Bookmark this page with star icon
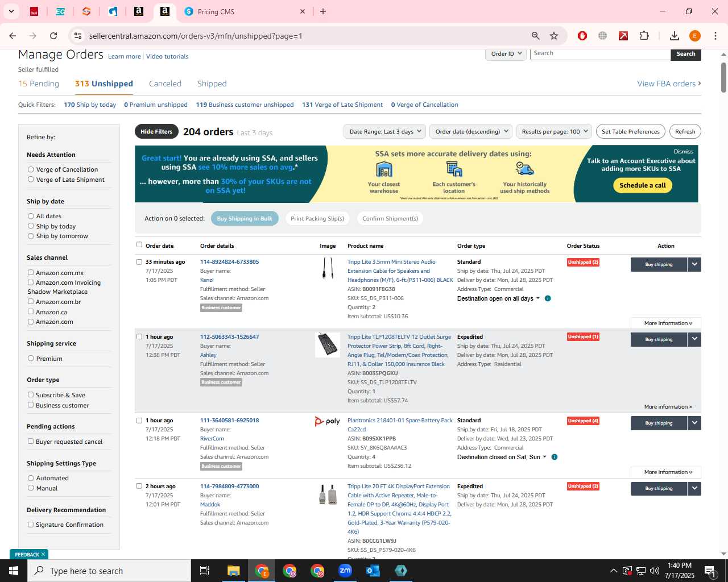Image resolution: width=728 pixels, height=582 pixels. click(554, 36)
